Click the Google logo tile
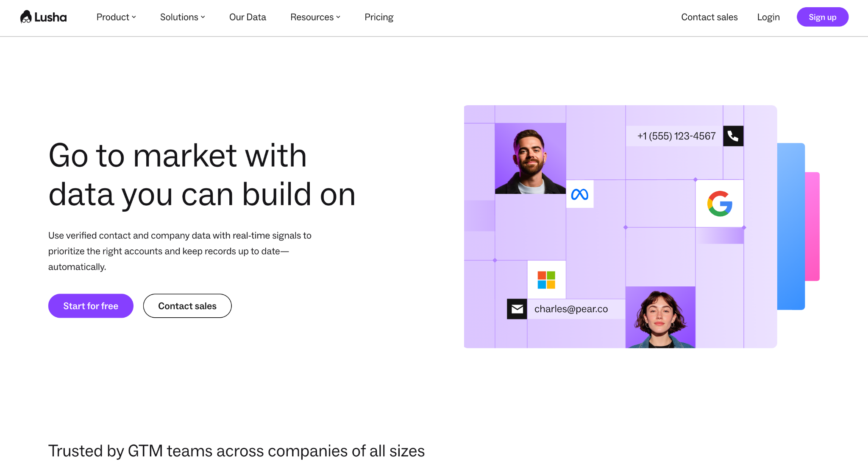The image size is (868, 467). [720, 204]
